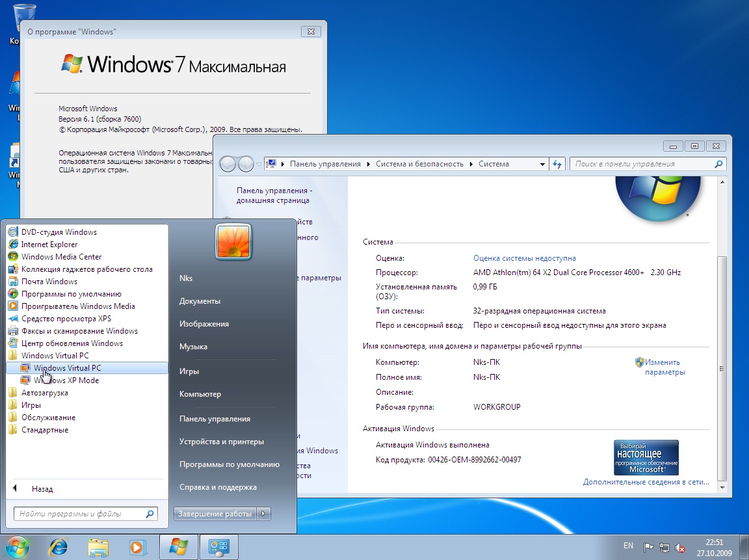The image size is (749, 560).
Task: Expand the Обслуживание folder
Action: click(48, 418)
